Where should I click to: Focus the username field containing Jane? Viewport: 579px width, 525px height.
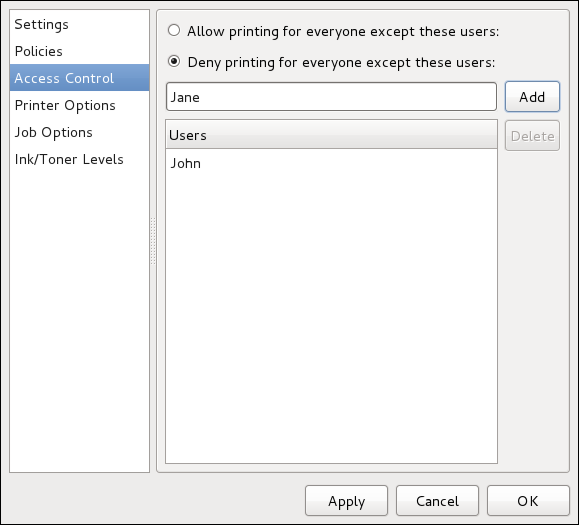pyautogui.click(x=331, y=97)
